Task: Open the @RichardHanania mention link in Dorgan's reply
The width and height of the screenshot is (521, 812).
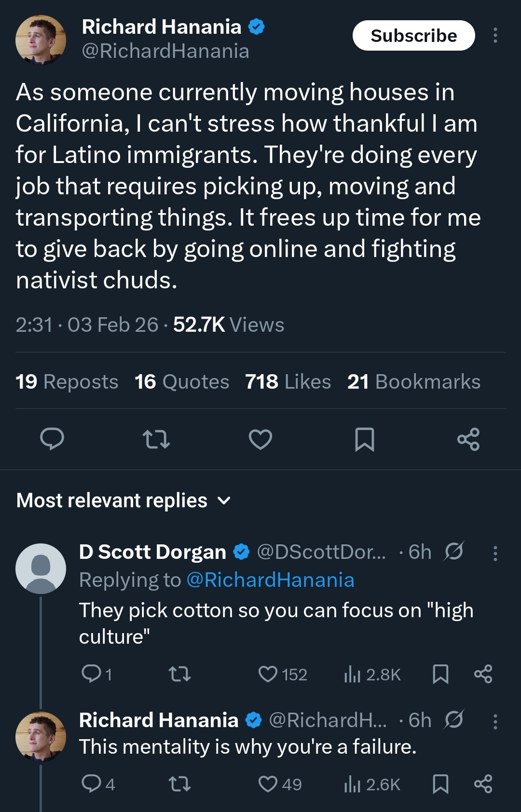Action: (x=270, y=580)
